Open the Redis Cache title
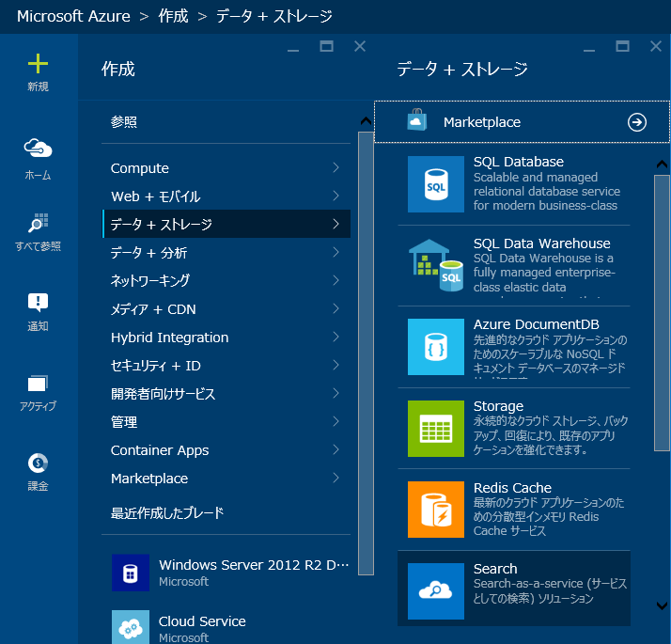This screenshot has width=671, height=644. click(512, 488)
